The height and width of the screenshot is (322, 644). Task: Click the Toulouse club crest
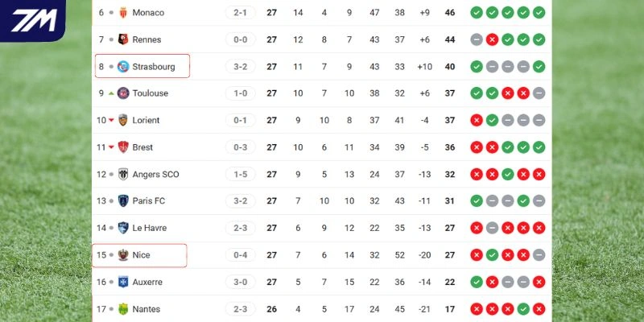tap(123, 93)
